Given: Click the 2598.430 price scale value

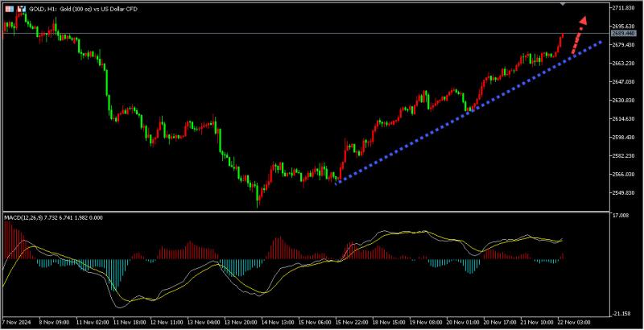Looking at the screenshot, I should tap(622, 137).
